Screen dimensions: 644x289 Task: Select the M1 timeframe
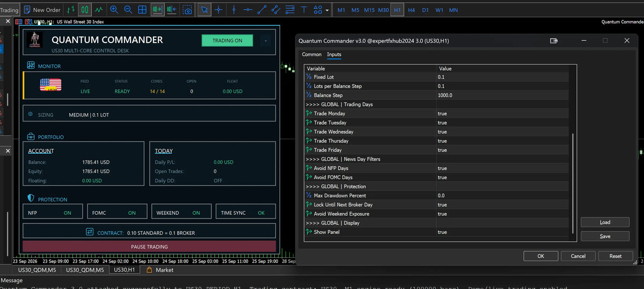point(342,10)
